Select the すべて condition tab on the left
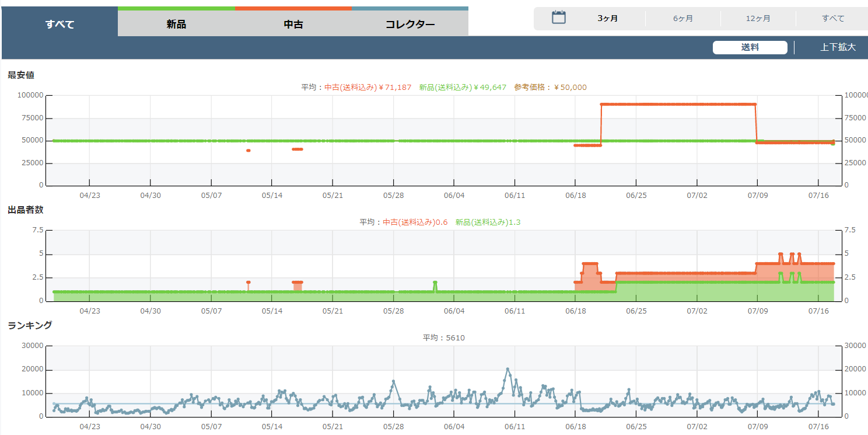The width and height of the screenshot is (868, 435). [x=60, y=24]
